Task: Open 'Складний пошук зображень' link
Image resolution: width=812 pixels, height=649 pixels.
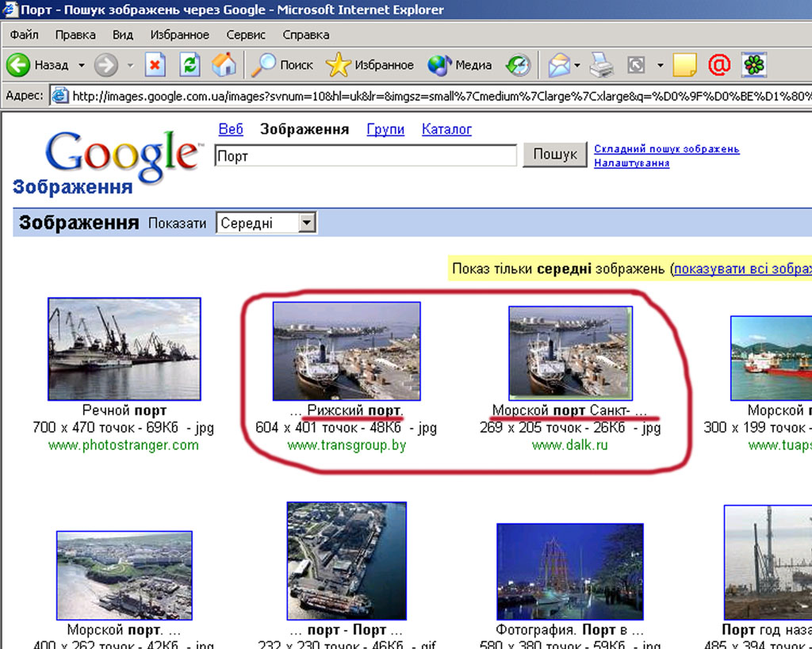Action: pyautogui.click(x=666, y=149)
